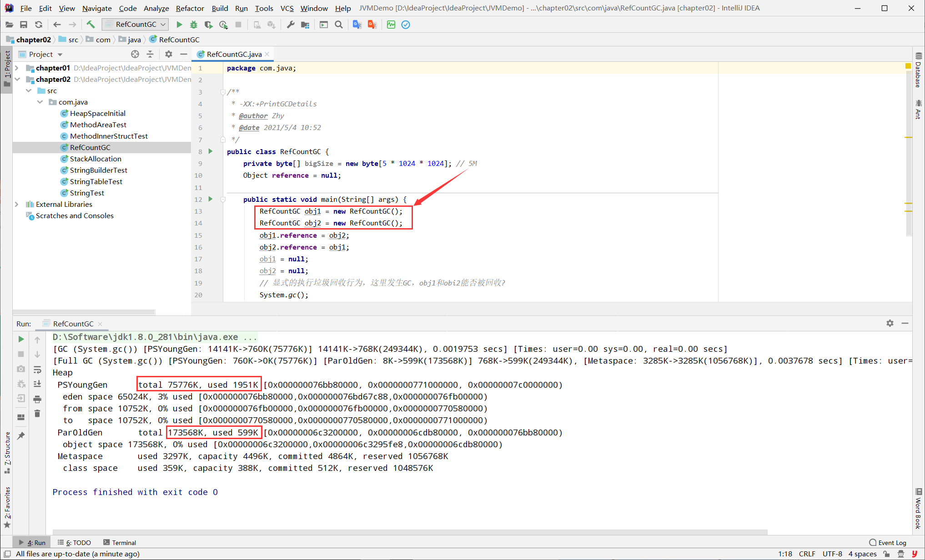The height and width of the screenshot is (560, 925).
Task: Open the RefCountGC run configuration dropdown
Action: 135,25
